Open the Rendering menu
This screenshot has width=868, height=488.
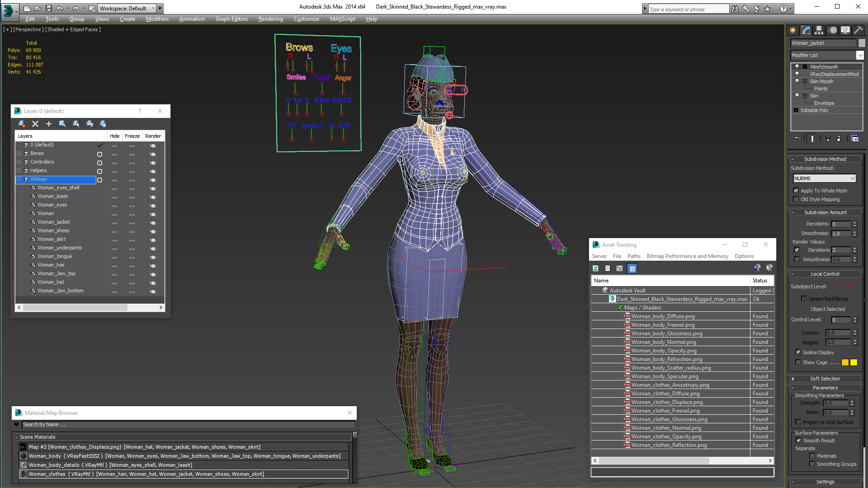tap(270, 19)
